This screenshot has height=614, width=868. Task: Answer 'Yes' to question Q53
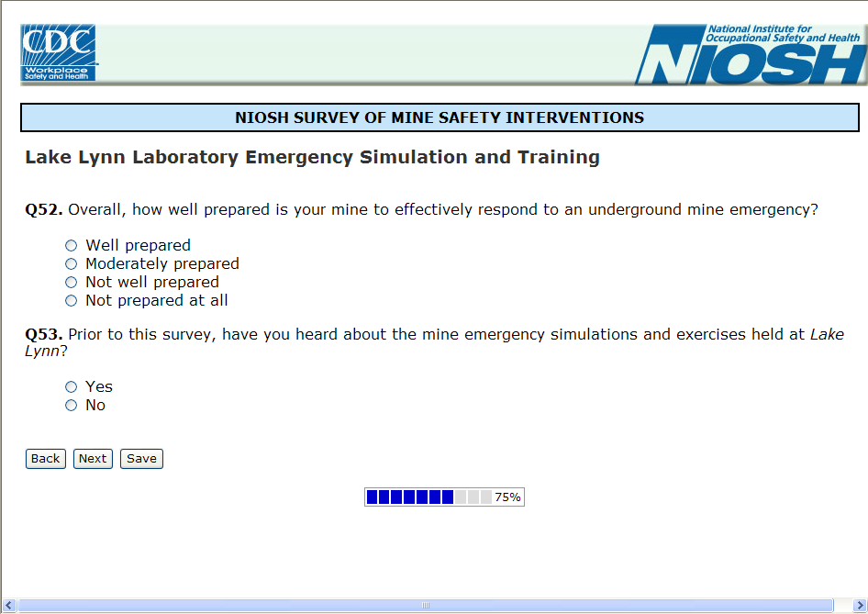tap(72, 387)
